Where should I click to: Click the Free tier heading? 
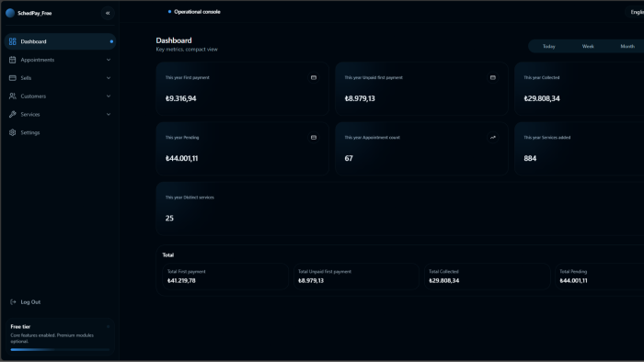[x=20, y=327]
